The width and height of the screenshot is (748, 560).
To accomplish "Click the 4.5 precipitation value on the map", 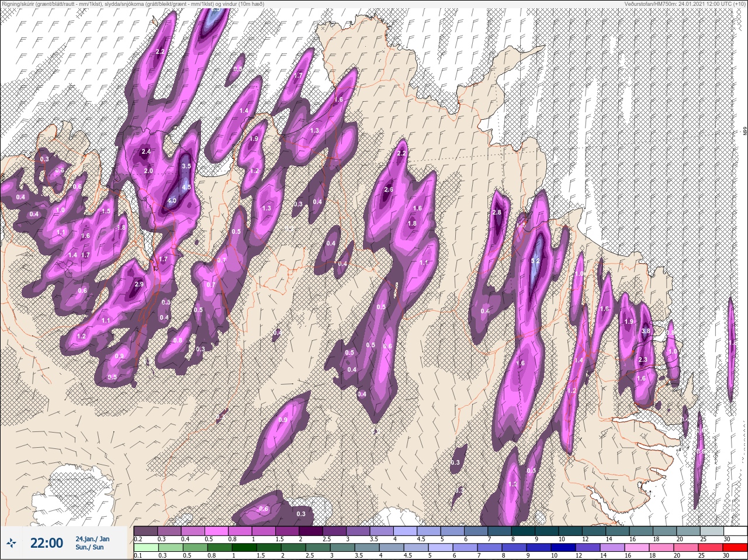I will click(186, 187).
